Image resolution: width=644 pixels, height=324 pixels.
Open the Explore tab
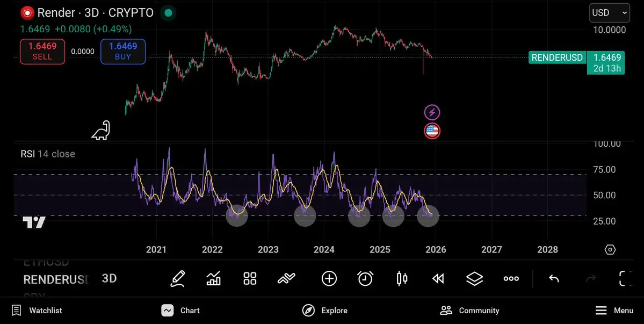point(325,311)
